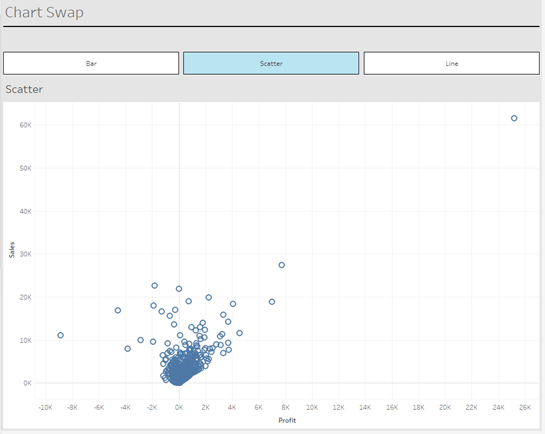
Task: Click the Scatter worksheet title
Action: point(24,89)
